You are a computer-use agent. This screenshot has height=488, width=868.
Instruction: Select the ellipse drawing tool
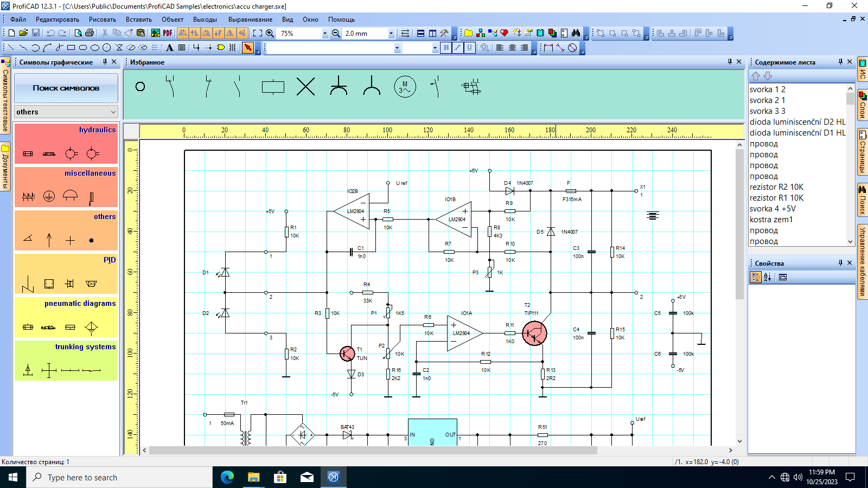coord(95,48)
